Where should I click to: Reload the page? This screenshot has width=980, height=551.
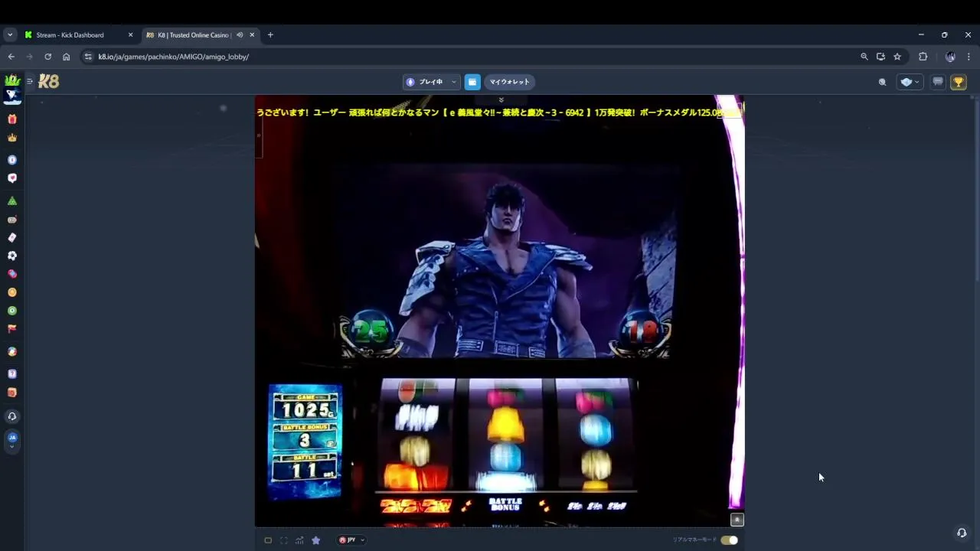(x=47, y=57)
